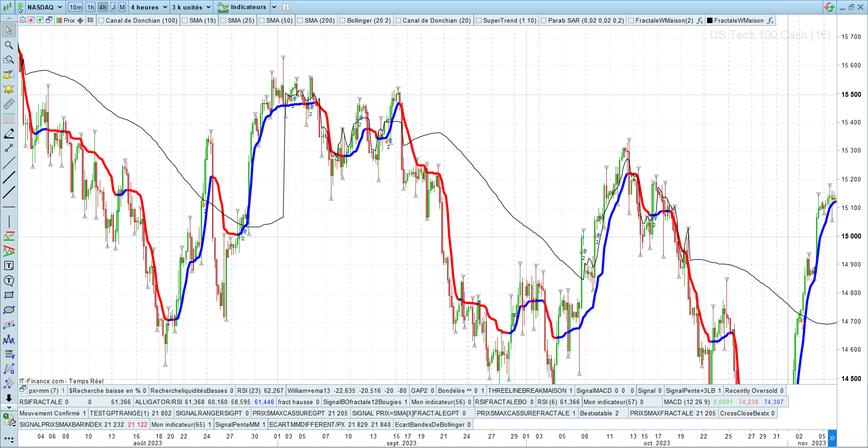Select the 4h timeframe

pyautogui.click(x=103, y=7)
